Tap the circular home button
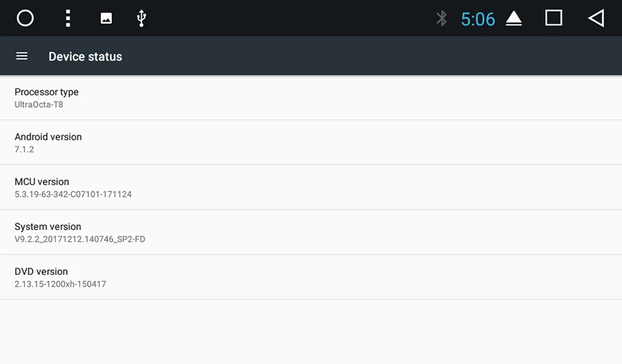This screenshot has height=364, width=622. (25, 18)
